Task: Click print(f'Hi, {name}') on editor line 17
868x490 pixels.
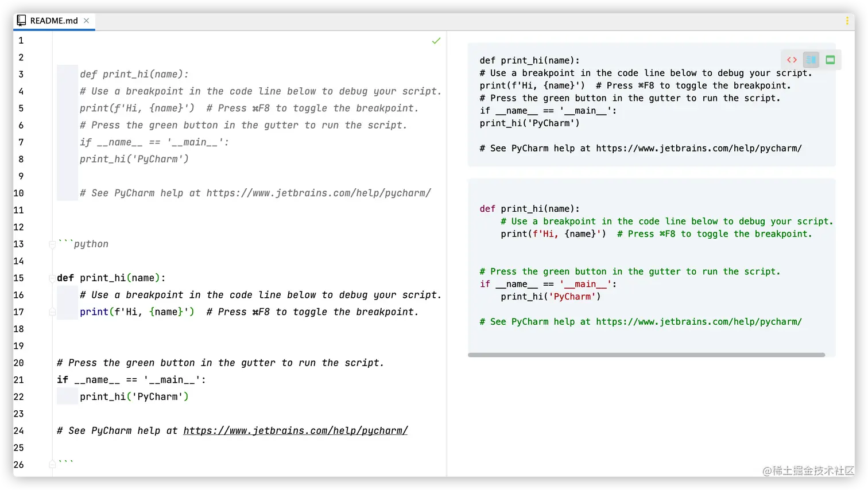Action: (137, 312)
